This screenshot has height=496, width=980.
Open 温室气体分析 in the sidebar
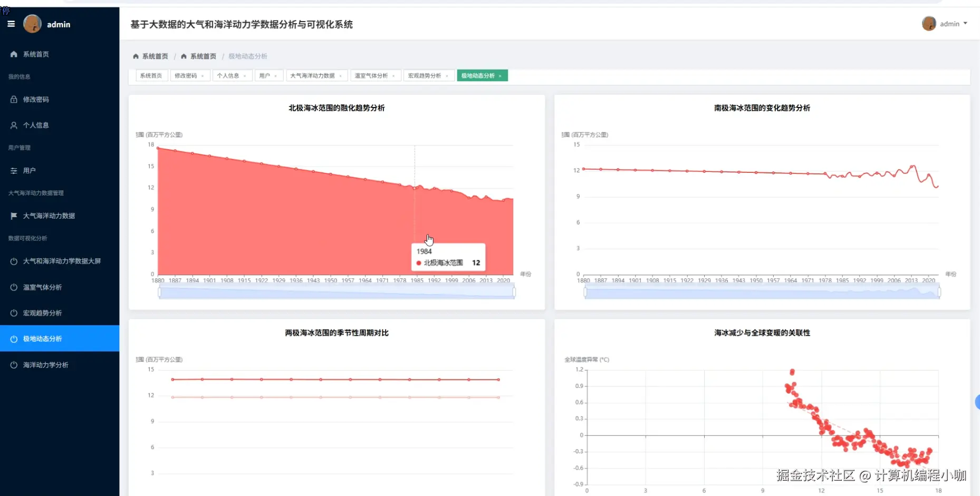click(60, 287)
